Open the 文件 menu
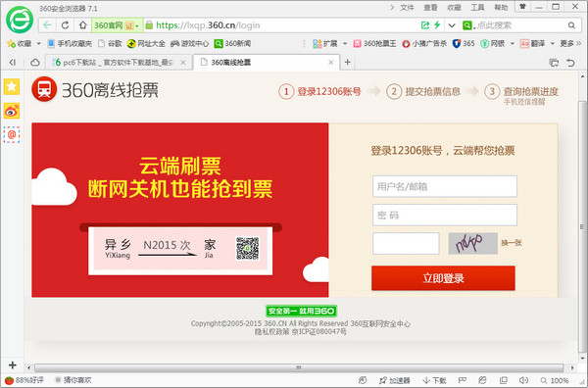The image size is (588, 388). pos(407,7)
